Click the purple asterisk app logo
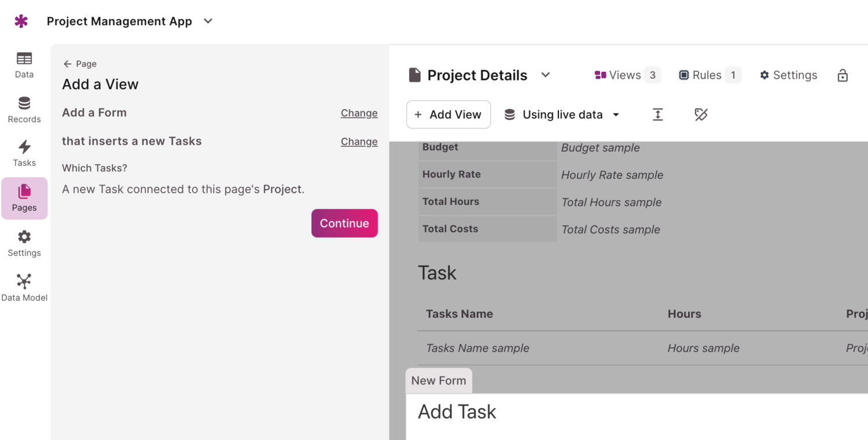868x440 pixels. (x=21, y=21)
